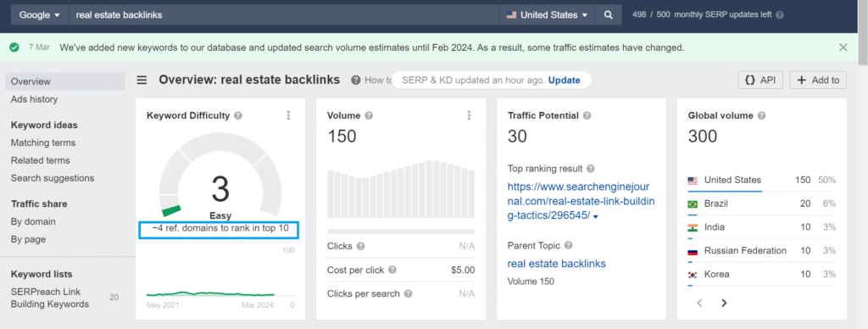This screenshot has height=329, width=868.
Task: Expand top ranking result URL dropdown arrow
Action: (x=596, y=216)
